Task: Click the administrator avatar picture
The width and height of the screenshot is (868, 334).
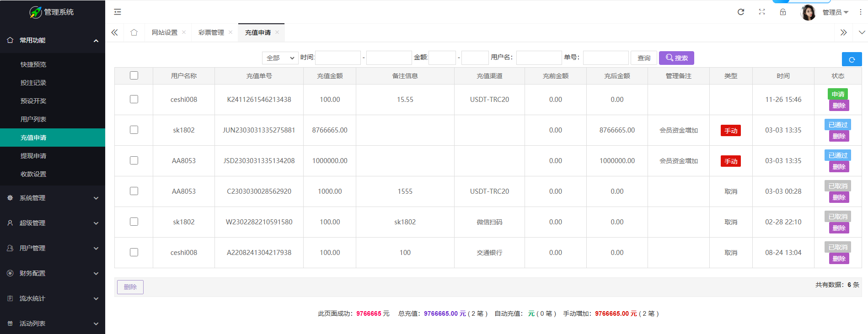Action: tap(808, 12)
